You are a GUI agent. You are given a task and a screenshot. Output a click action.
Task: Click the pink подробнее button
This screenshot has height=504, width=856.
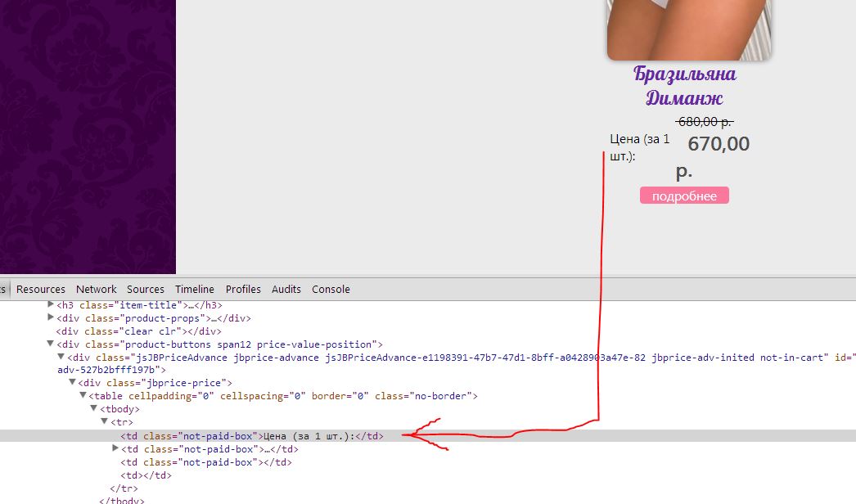click(x=684, y=196)
